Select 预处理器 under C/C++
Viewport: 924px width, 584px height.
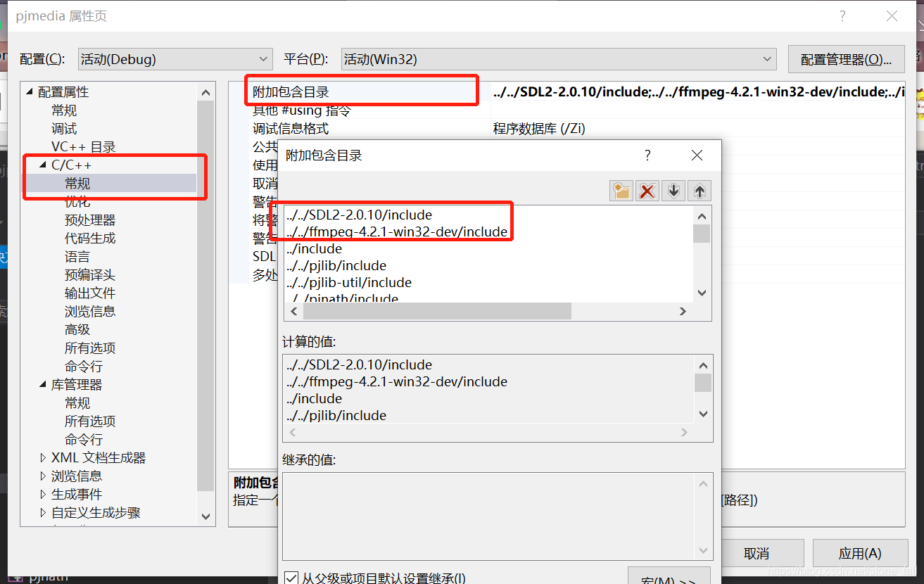point(90,220)
